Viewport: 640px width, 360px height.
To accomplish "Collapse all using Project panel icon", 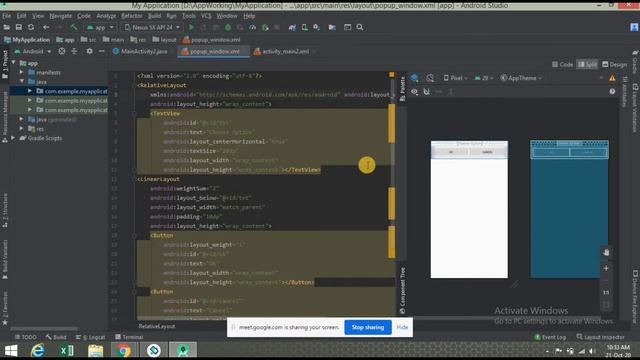I will [x=74, y=51].
